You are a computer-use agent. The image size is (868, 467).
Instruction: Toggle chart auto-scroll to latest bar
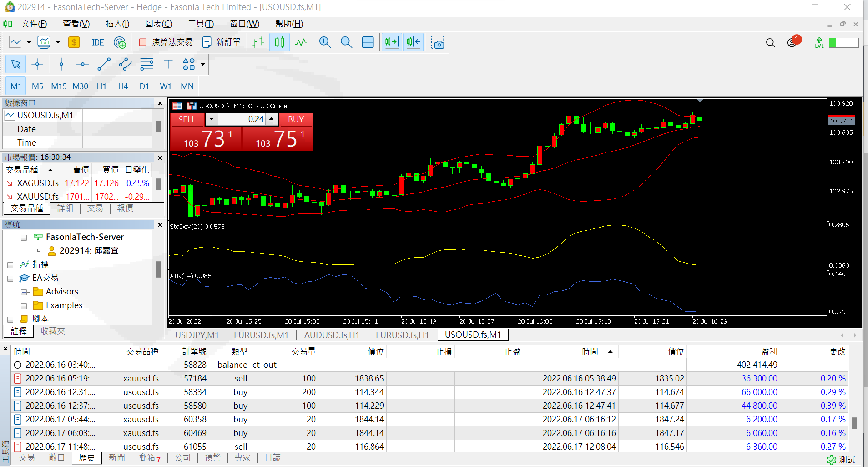point(391,42)
